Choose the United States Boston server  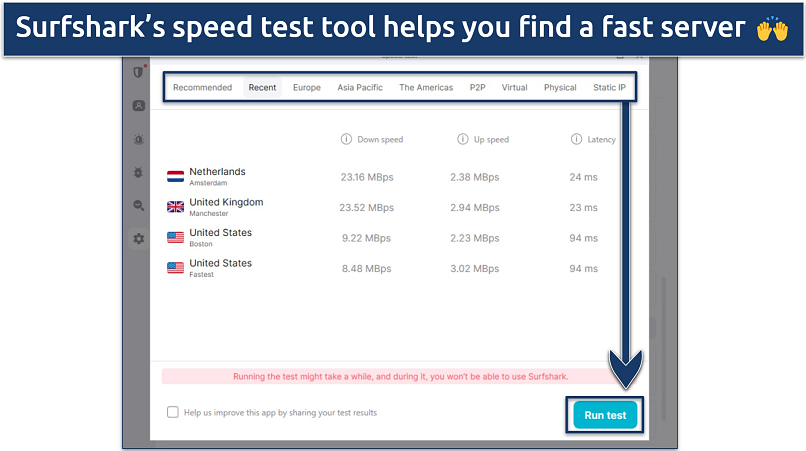click(220, 238)
